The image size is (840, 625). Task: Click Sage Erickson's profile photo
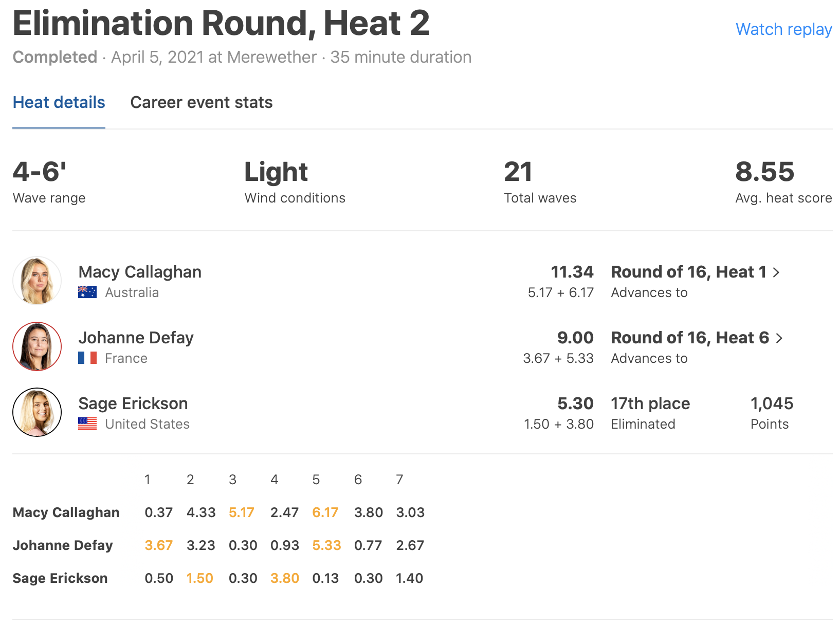37,412
